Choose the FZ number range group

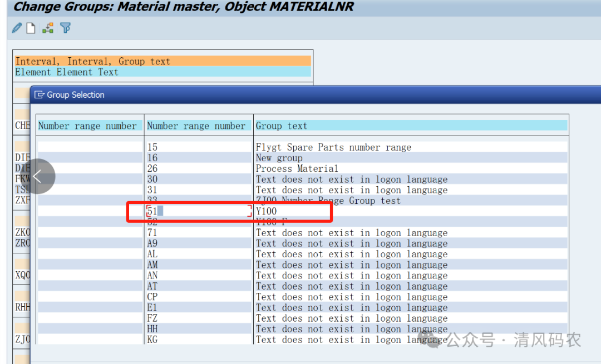(x=152, y=318)
